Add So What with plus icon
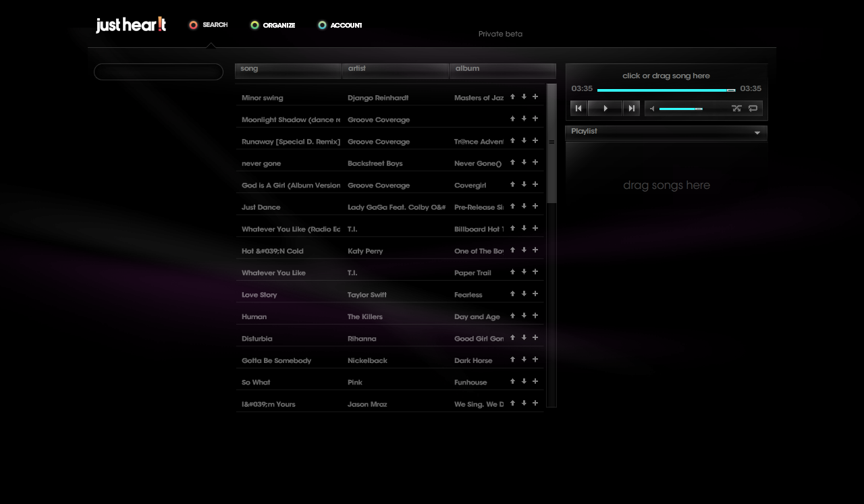Viewport: 864px width, 504px height. [535, 381]
